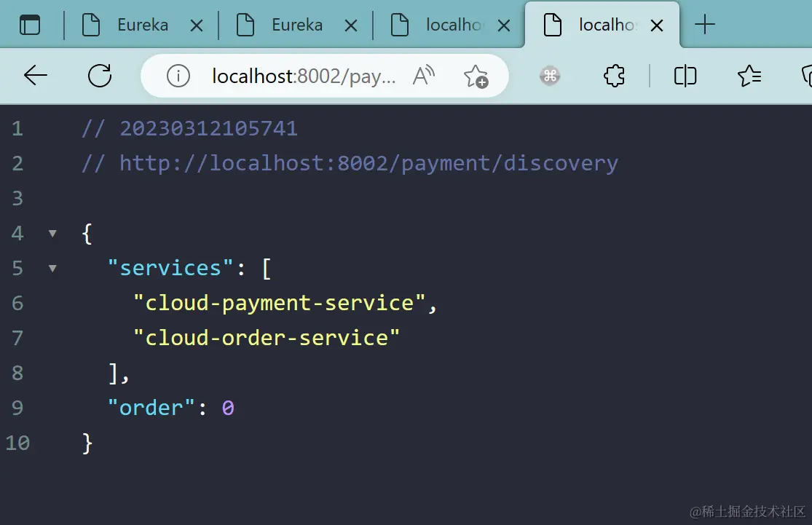
Task: Open the Favorites list
Action: (749, 76)
